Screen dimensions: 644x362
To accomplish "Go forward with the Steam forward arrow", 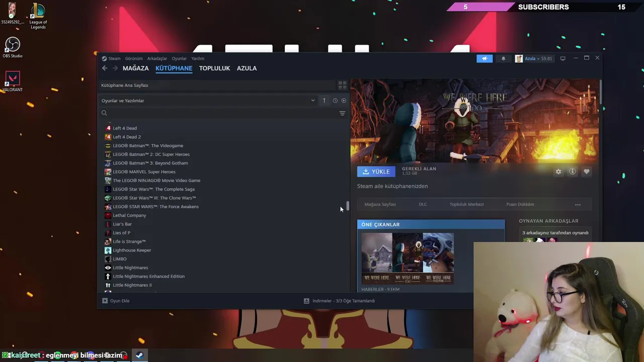I will click(x=115, y=68).
